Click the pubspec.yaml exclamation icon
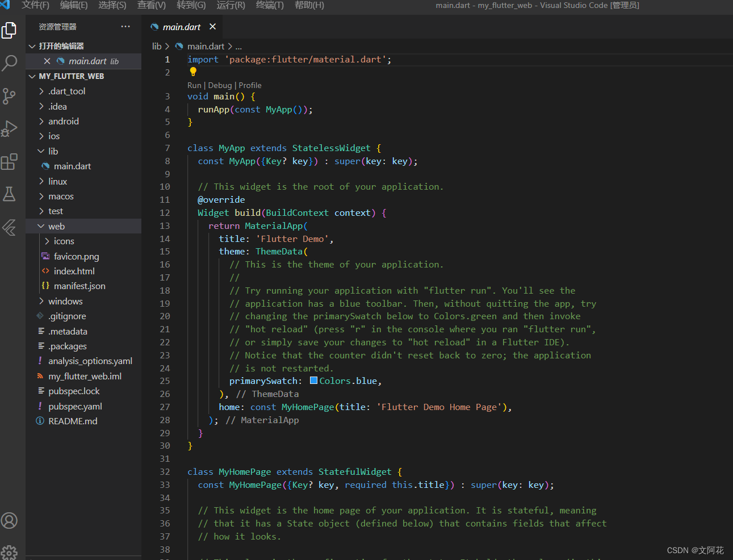 pos(40,407)
